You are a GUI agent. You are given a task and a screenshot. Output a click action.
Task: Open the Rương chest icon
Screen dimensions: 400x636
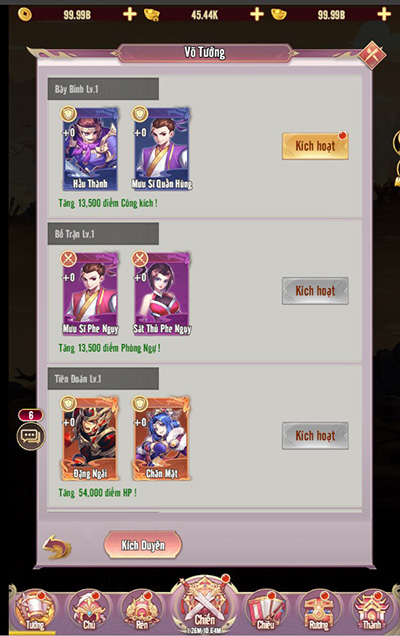pyautogui.click(x=319, y=612)
